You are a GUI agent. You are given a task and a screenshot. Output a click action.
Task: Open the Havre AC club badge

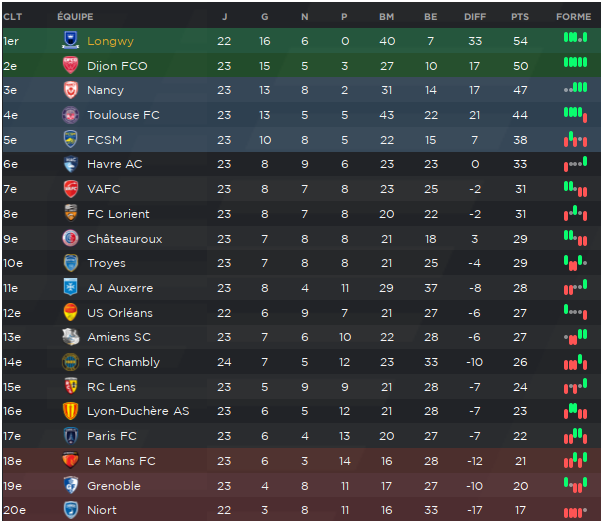click(70, 164)
